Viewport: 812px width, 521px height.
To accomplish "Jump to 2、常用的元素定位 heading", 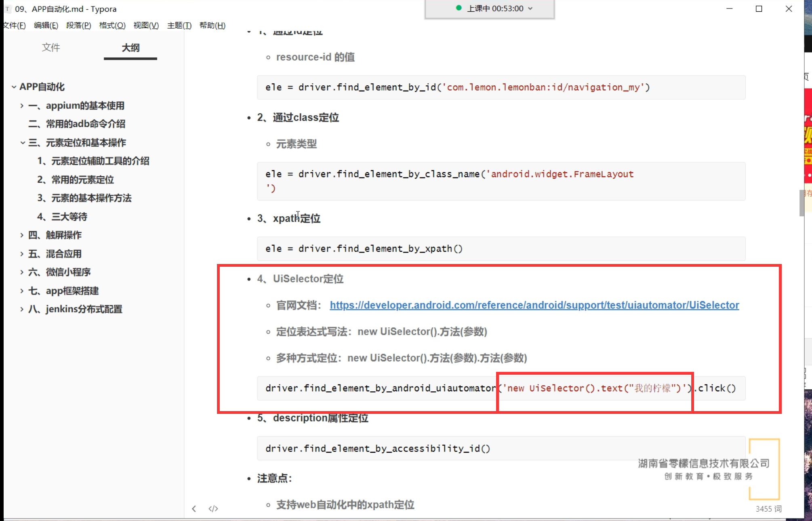I will click(76, 179).
